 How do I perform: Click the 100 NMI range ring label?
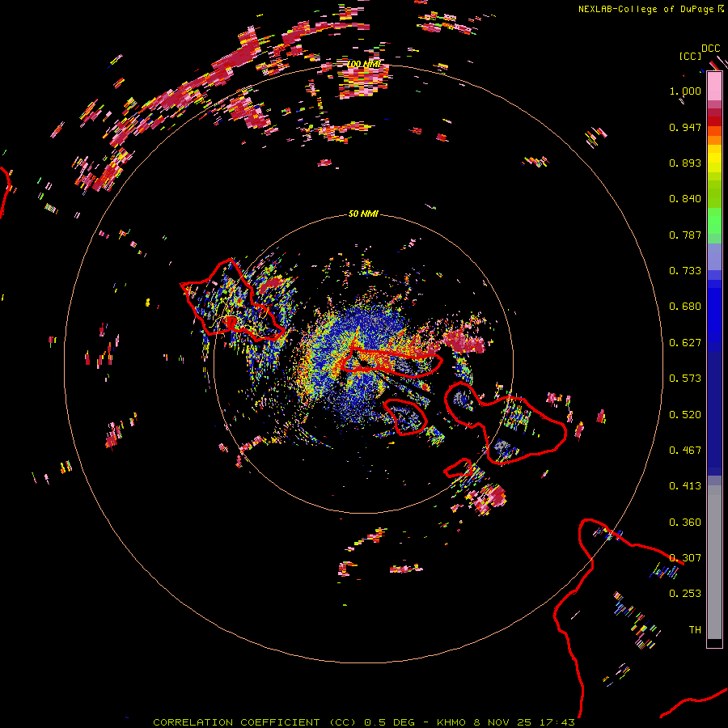coord(364,64)
